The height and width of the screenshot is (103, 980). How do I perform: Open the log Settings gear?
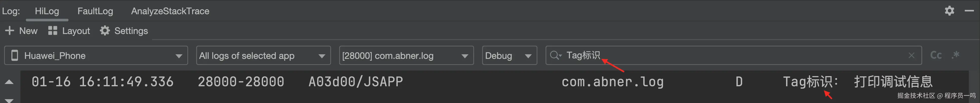pos(105,31)
